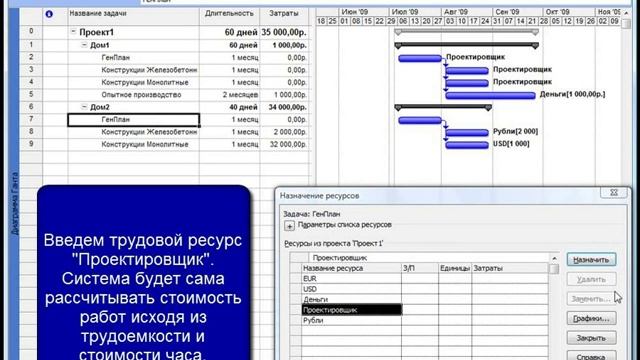This screenshot has width=640, height=360.
Task: Click the Закрыть button
Action: pyautogui.click(x=591, y=338)
